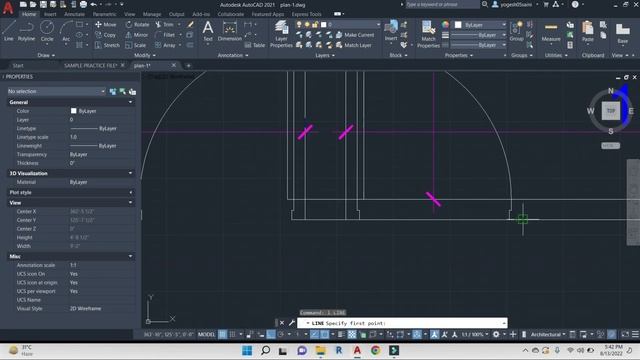Toggle lineweight display in status bar

pos(341,334)
